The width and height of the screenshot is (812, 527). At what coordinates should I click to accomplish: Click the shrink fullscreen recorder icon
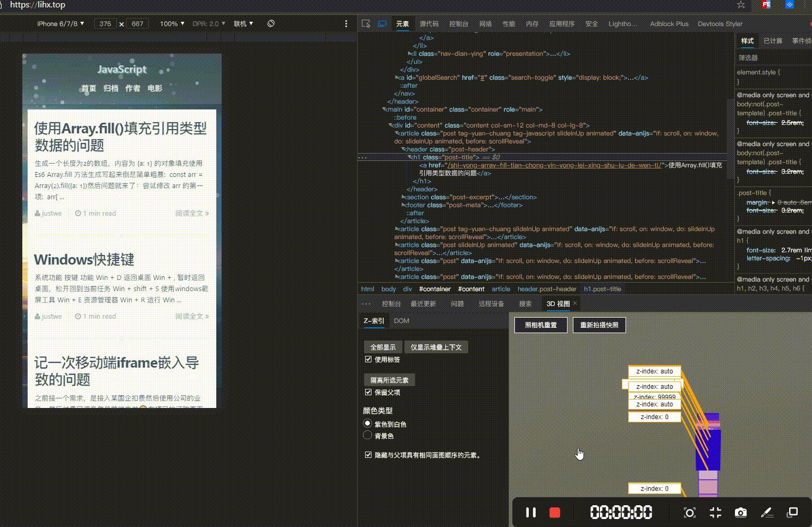click(x=715, y=512)
